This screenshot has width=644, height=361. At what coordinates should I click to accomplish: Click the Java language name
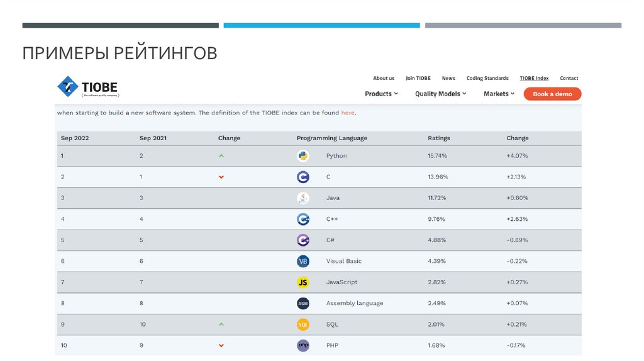(333, 198)
